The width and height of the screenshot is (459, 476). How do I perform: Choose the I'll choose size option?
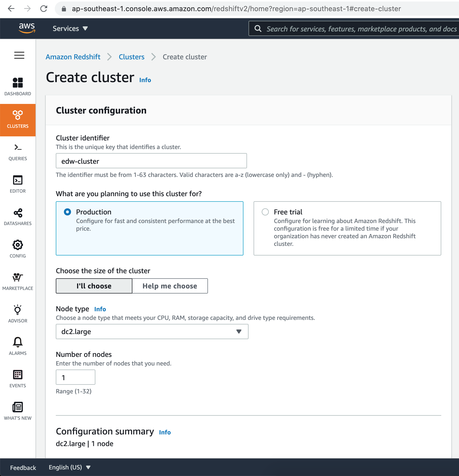click(94, 286)
